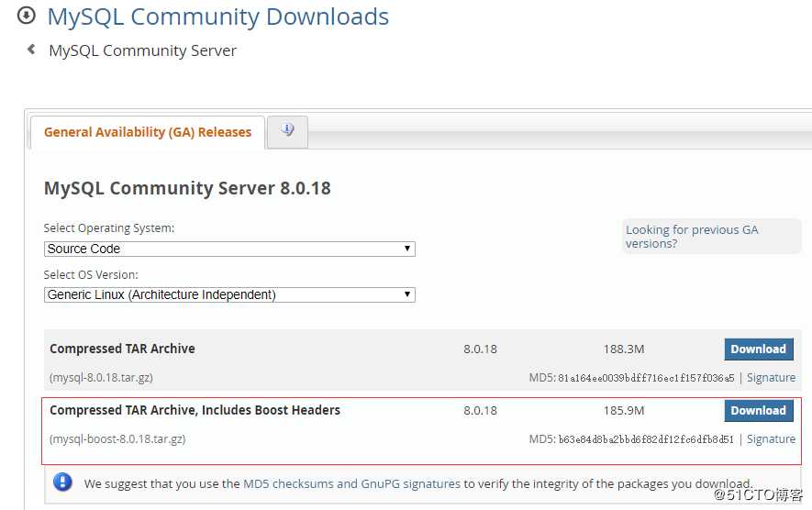Click the download circle icon beside page title

[x=27, y=16]
